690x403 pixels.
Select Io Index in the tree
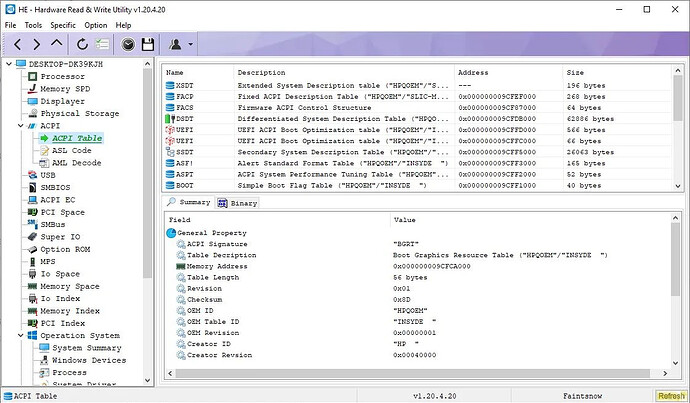60,299
